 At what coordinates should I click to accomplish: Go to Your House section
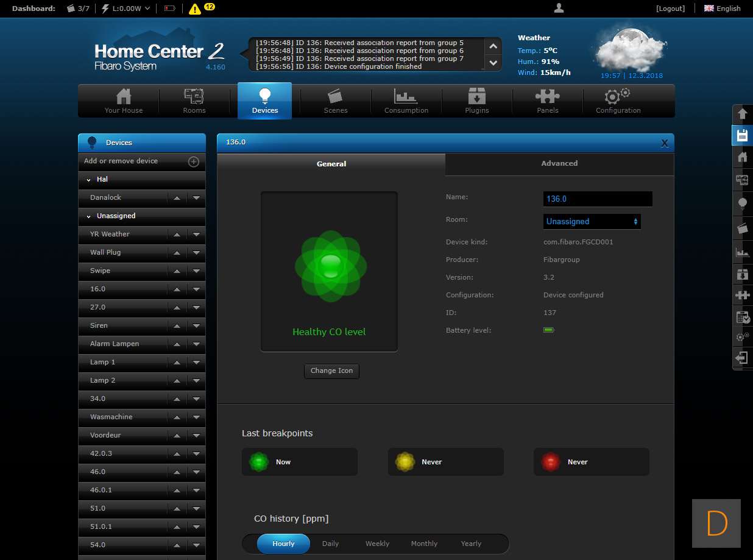(x=124, y=101)
